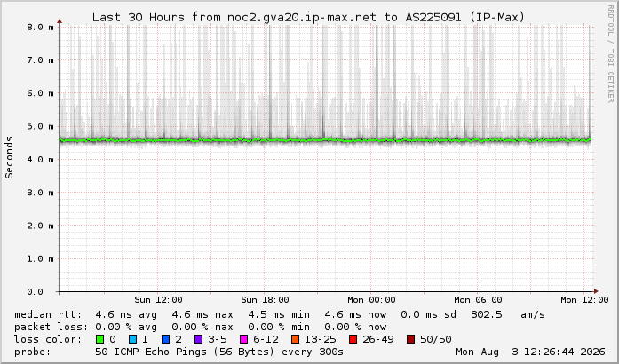
Task: Click the '7.0 m' y-axis value
Action: tap(40, 60)
